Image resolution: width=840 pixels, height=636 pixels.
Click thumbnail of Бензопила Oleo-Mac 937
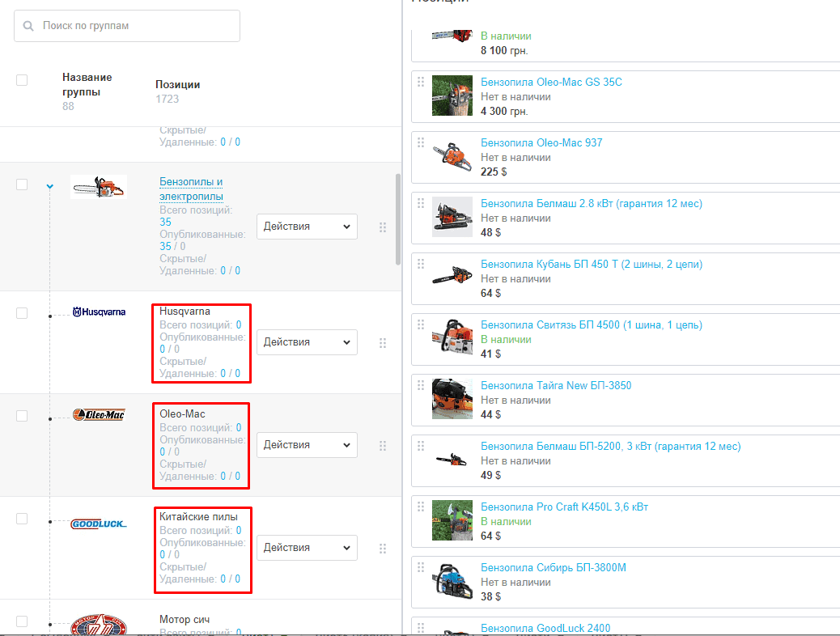coord(452,156)
